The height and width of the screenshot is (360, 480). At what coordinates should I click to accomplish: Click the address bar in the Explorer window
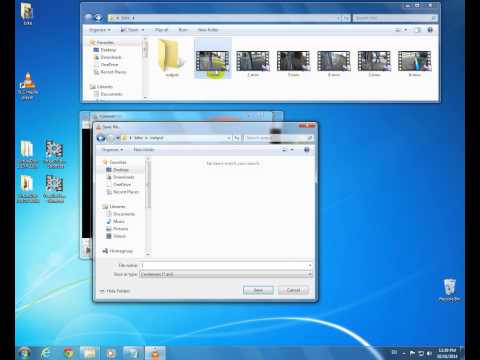pyautogui.click(x=224, y=18)
